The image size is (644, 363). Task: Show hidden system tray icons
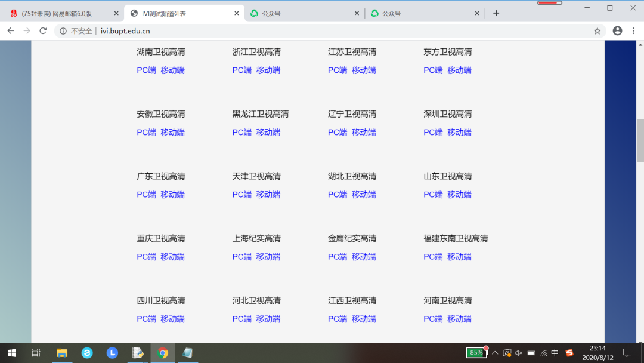(x=495, y=353)
